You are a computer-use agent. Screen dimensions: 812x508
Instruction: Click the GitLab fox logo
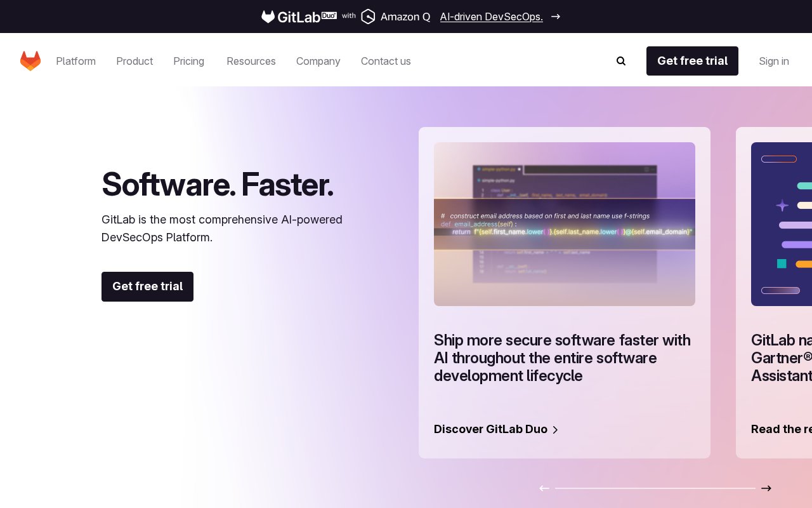pos(30,61)
